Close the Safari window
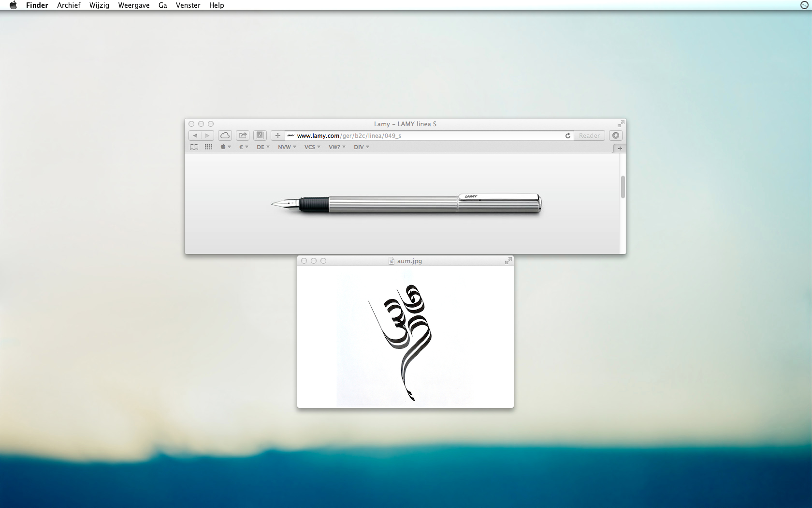Viewport: 812px width, 508px height. [191, 124]
